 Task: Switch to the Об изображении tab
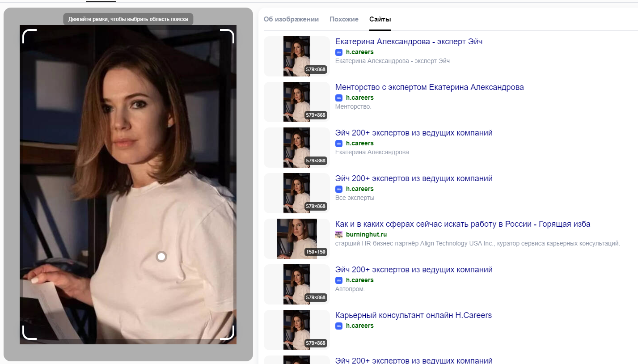tap(291, 19)
